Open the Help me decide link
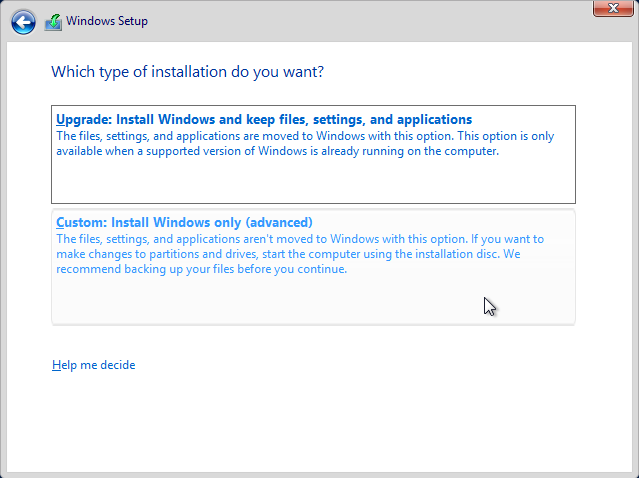The height and width of the screenshot is (478, 639). coord(93,365)
